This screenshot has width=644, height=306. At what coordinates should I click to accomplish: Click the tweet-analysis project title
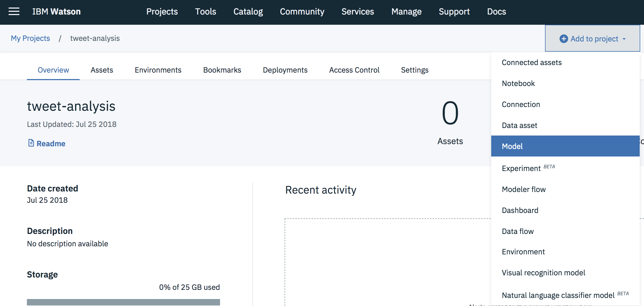coord(71,106)
